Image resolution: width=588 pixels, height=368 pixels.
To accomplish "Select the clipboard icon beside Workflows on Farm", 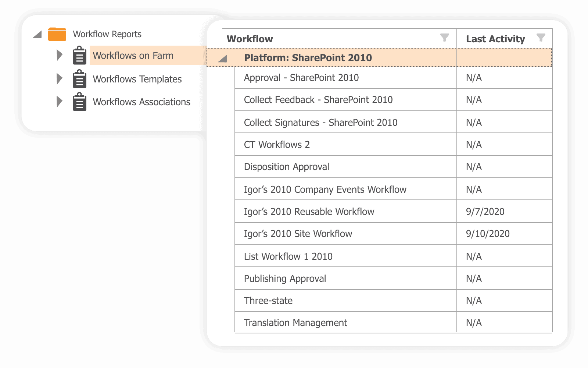I will click(x=79, y=56).
